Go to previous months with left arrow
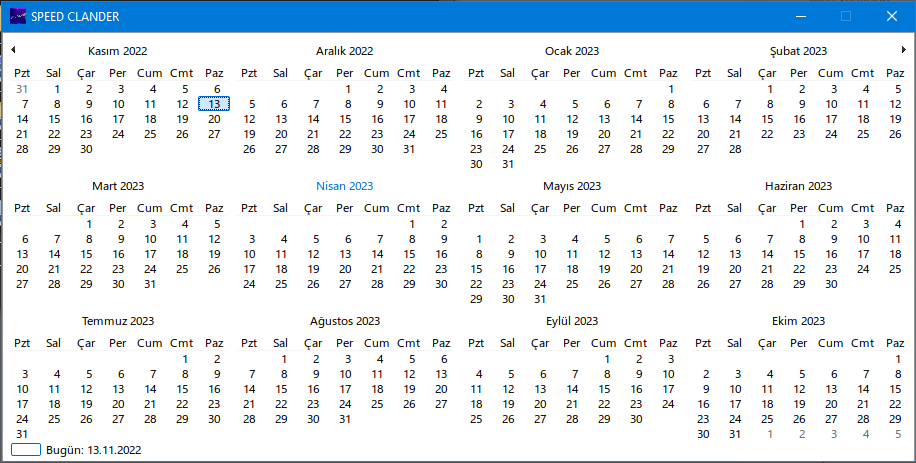Screen dimensions: 916x463 coord(13,50)
